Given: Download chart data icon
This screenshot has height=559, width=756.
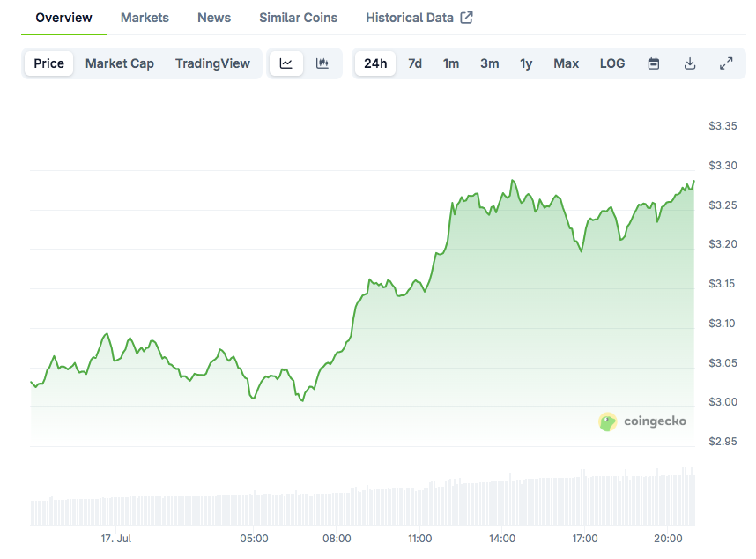Looking at the screenshot, I should (690, 63).
